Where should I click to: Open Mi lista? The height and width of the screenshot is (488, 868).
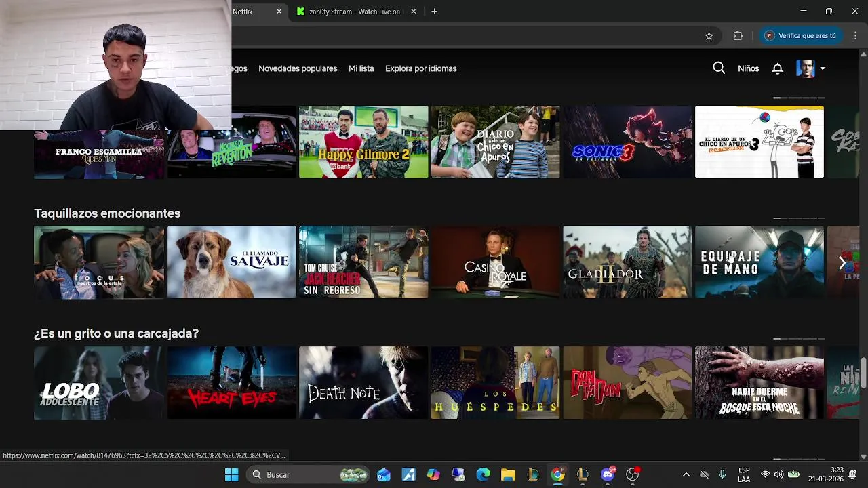[361, 68]
